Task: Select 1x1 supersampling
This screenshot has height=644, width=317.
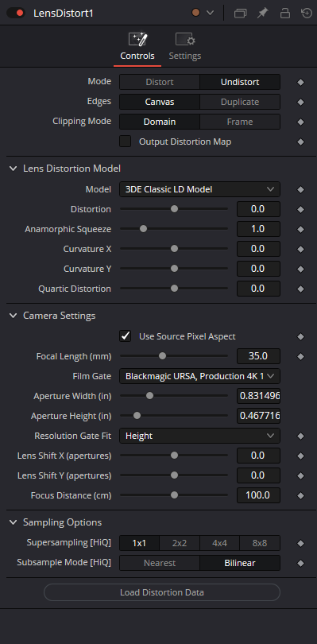Action: (139, 543)
